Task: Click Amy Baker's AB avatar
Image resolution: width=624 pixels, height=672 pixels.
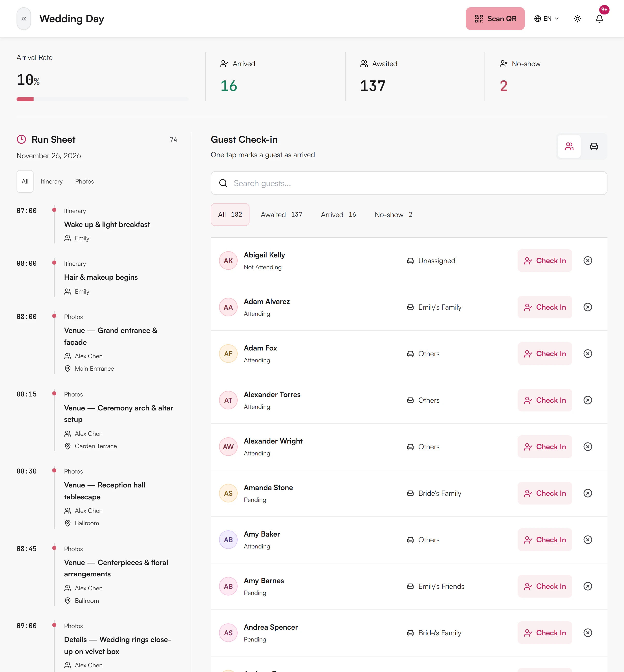Action: 228,540
